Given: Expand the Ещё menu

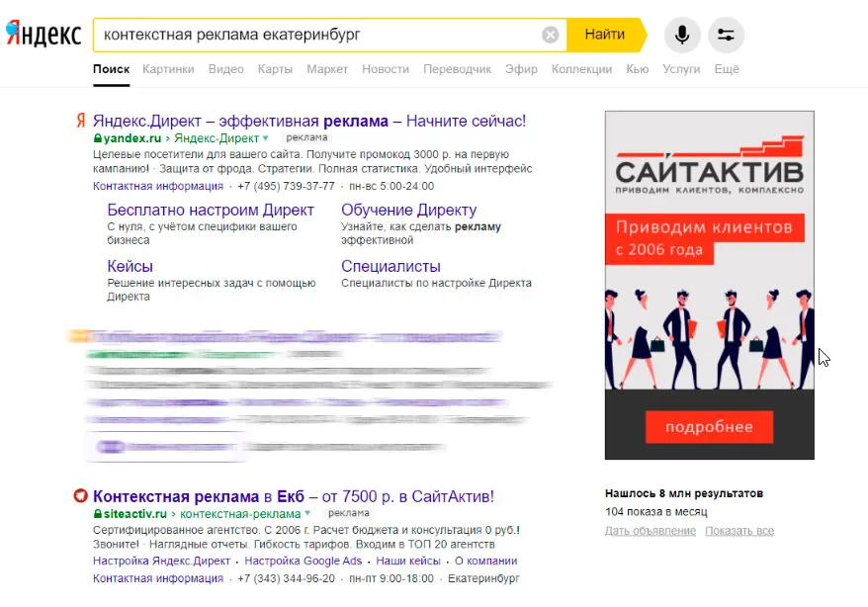Looking at the screenshot, I should coord(727,69).
